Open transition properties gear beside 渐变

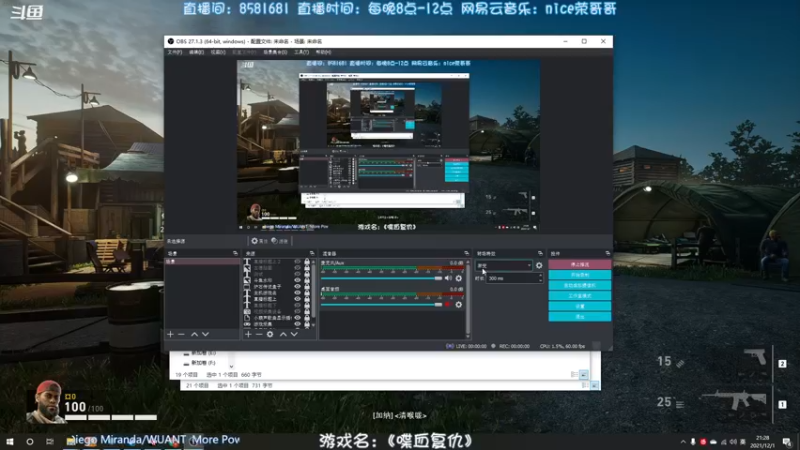pyautogui.click(x=539, y=265)
